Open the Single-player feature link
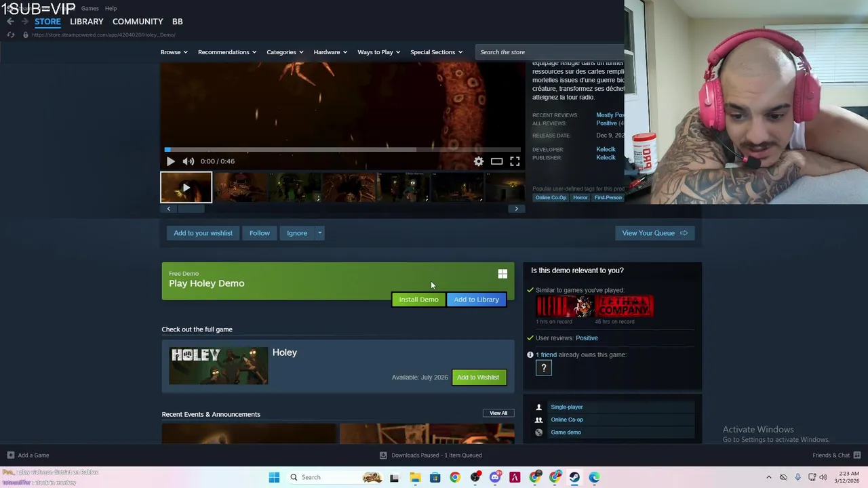 tap(566, 407)
